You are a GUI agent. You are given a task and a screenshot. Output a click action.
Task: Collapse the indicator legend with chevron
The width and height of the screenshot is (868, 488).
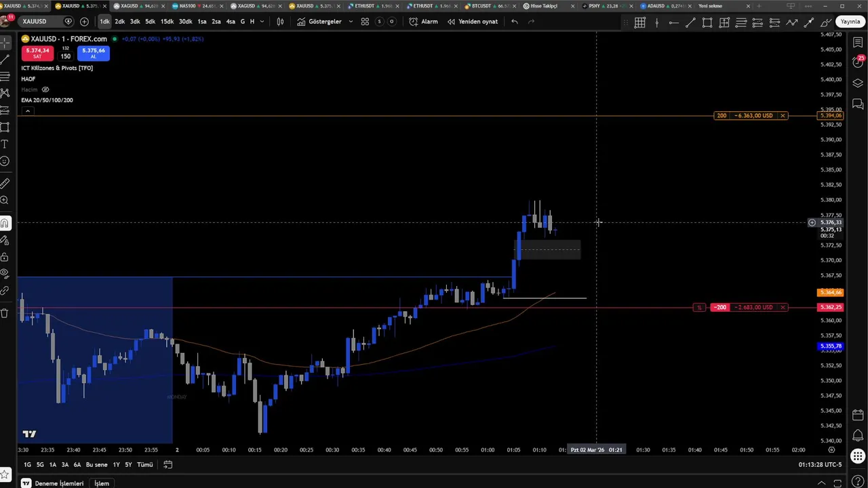[27, 110]
